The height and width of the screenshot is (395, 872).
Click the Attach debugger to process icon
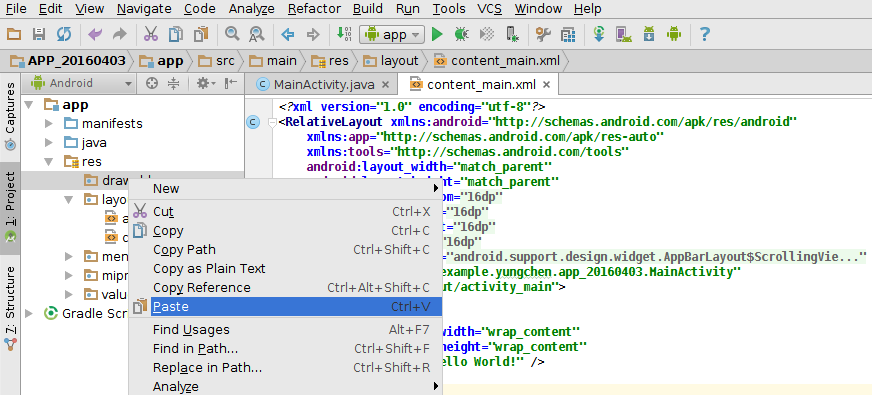512,34
